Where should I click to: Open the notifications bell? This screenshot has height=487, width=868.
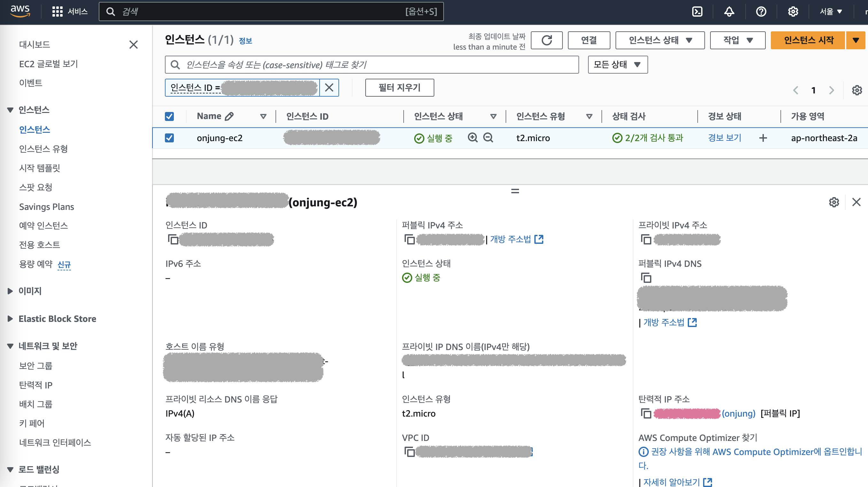729,12
